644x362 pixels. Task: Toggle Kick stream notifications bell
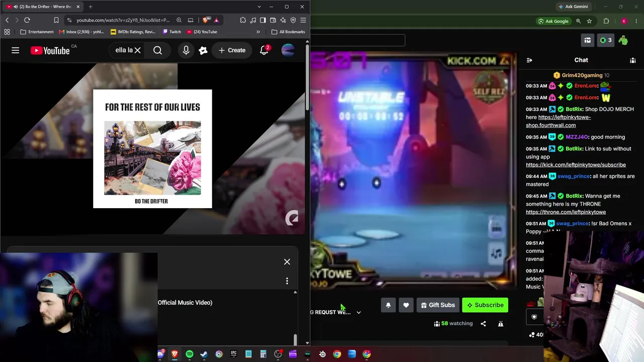(x=388, y=305)
